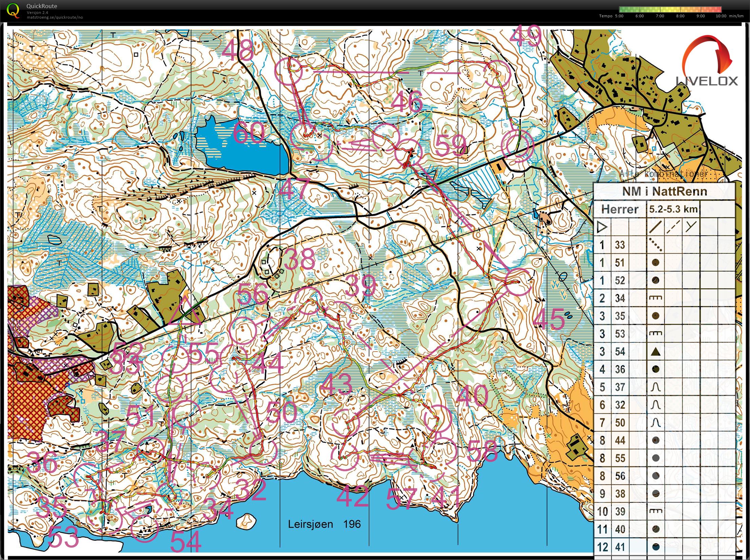The image size is (750, 560).
Task: Click the 'LIVELOX' wordmark text
Action: 707,81
